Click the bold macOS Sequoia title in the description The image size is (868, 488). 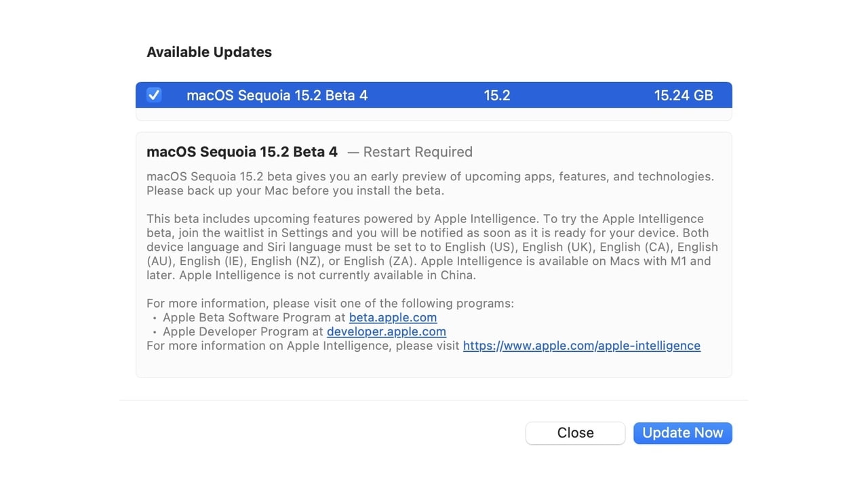click(x=241, y=152)
